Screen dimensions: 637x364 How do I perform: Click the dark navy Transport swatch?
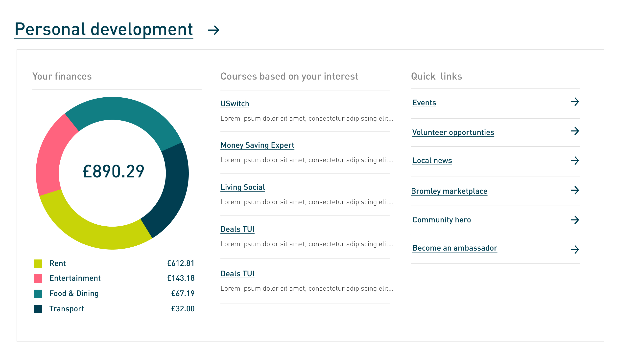[38, 309]
